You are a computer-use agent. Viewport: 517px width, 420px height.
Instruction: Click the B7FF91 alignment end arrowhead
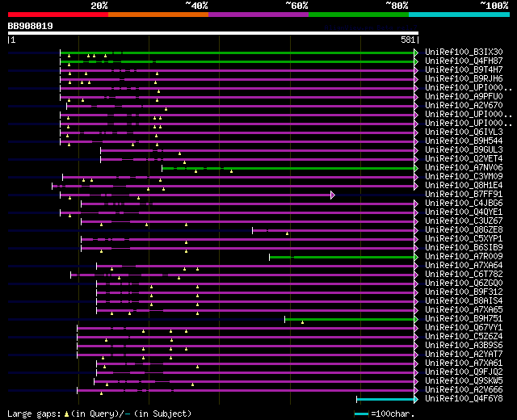[333, 195]
